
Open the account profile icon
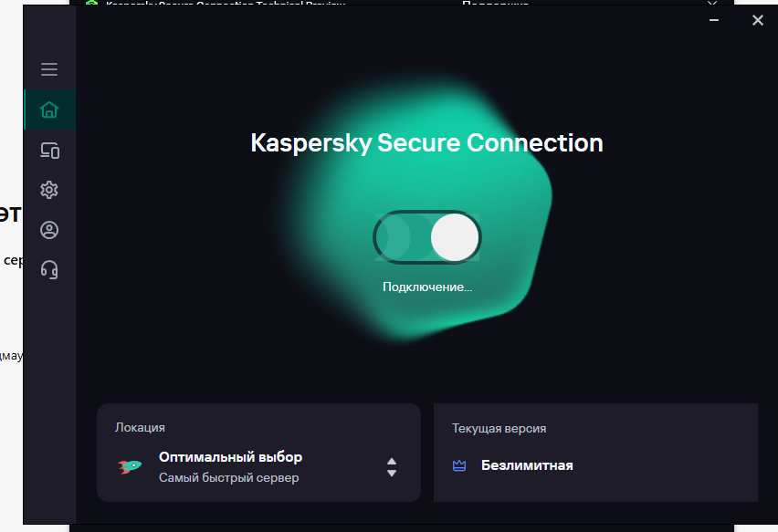click(x=49, y=230)
